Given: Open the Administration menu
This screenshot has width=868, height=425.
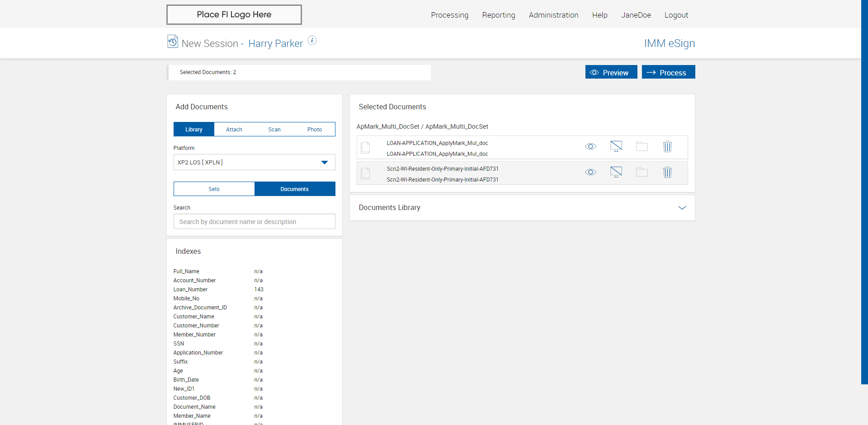Looking at the screenshot, I should coord(553,15).
